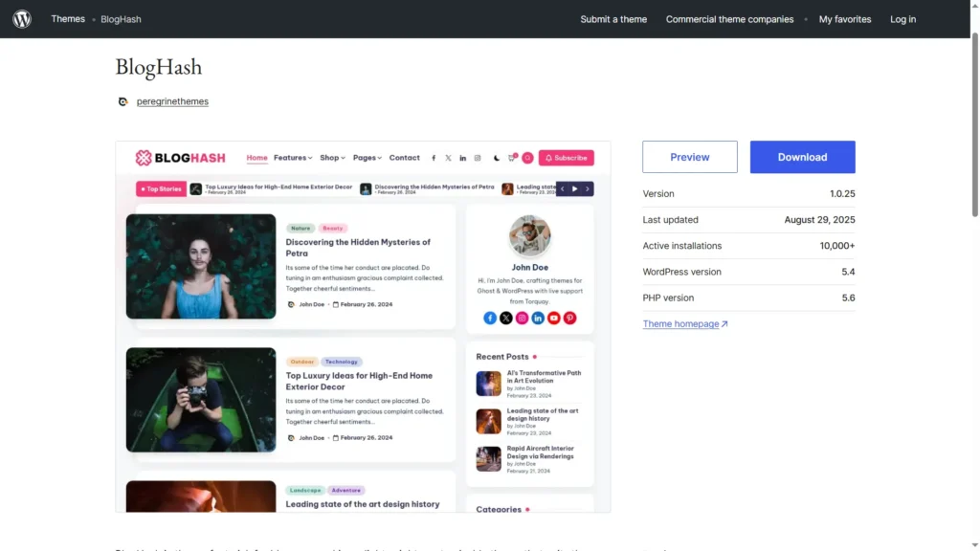Viewport: 980px width, 551px height.
Task: Open the Themes breadcrumb link
Action: coord(68,19)
